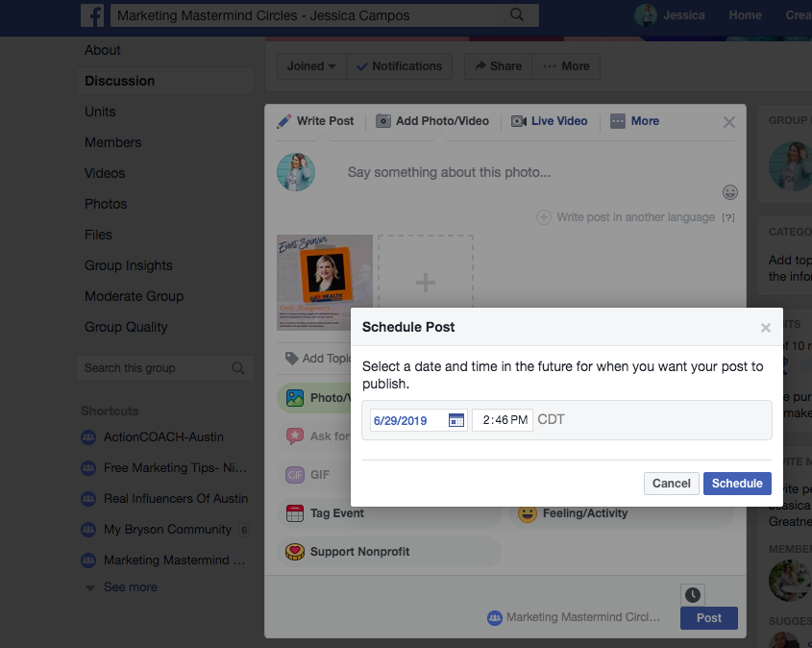Open Group Insights
Screen dimensions: 812x648
click(x=129, y=265)
